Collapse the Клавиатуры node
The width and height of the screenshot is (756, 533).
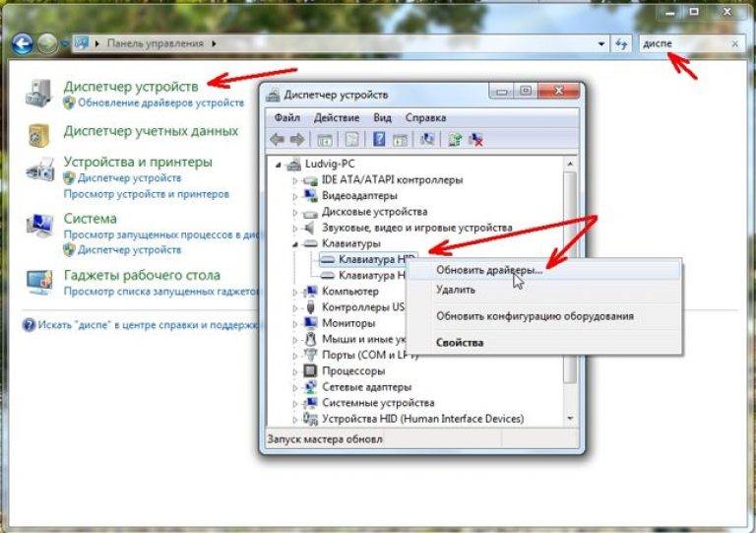(x=295, y=244)
